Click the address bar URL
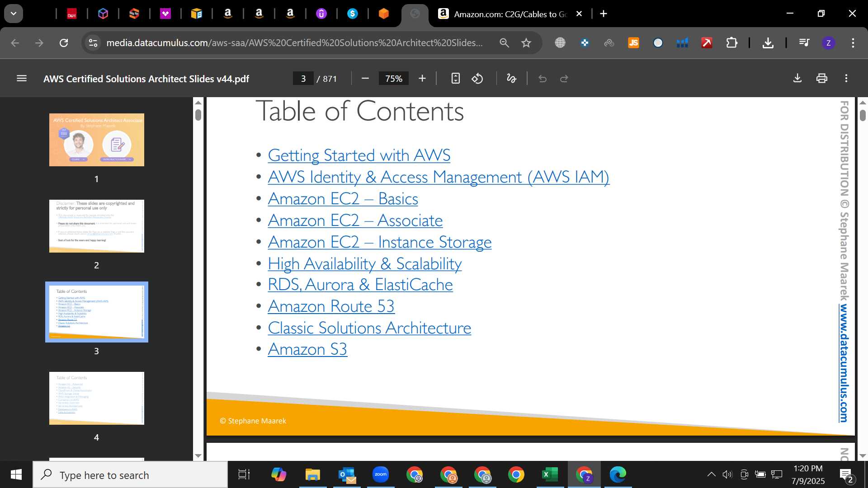Image resolution: width=868 pixels, height=488 pixels. click(294, 43)
